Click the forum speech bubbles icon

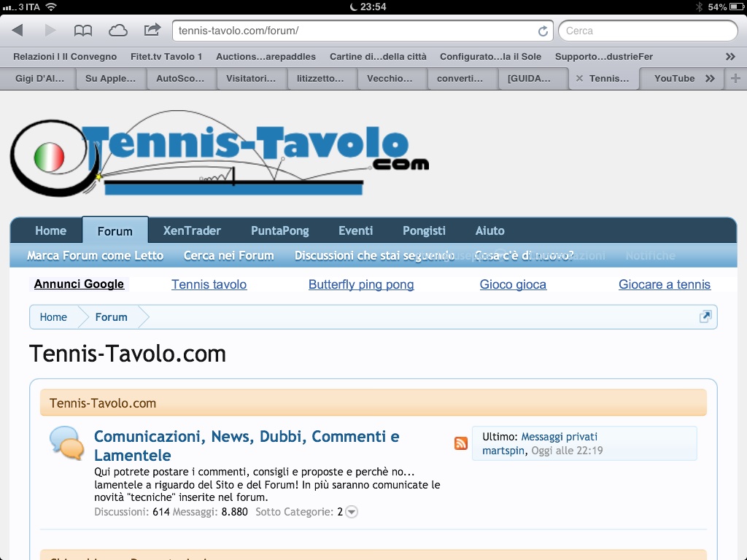[x=66, y=443]
